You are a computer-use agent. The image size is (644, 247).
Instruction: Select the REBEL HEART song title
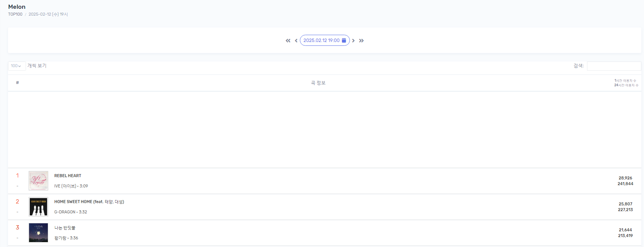pyautogui.click(x=68, y=176)
